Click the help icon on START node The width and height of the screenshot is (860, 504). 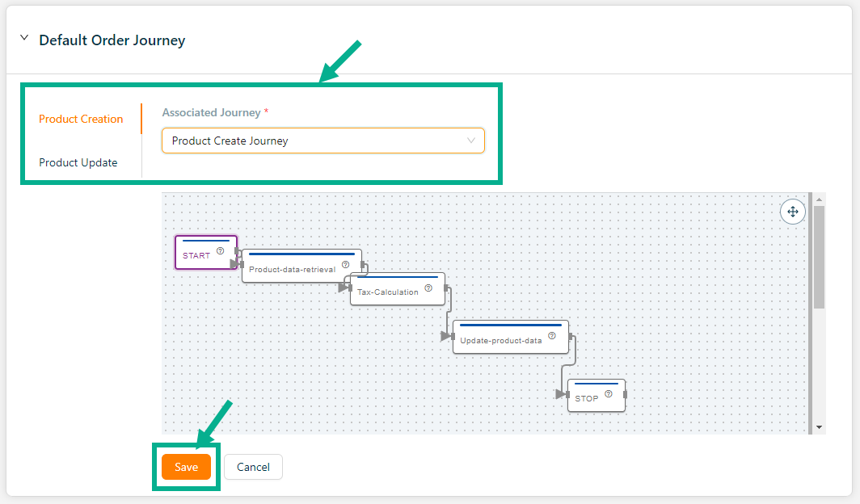pyautogui.click(x=220, y=251)
